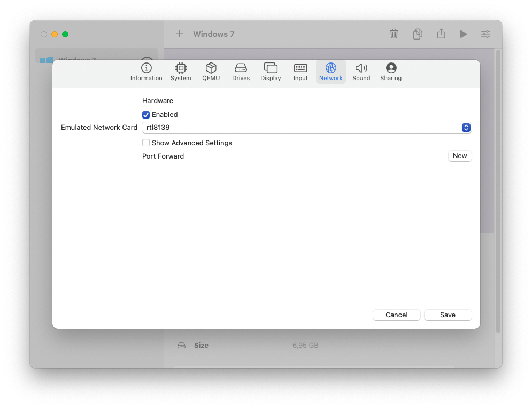Click New port forward button

coord(460,156)
